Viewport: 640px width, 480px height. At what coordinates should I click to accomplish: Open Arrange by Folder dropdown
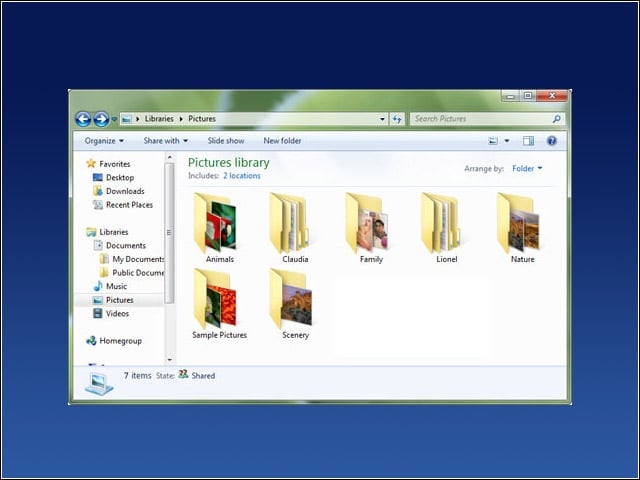[x=527, y=169]
